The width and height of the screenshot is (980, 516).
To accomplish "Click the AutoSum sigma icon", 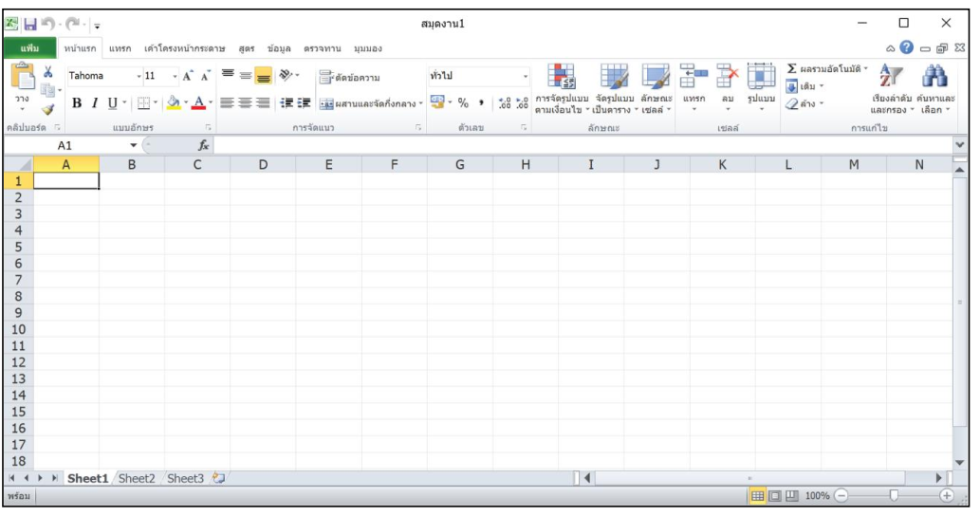I will (792, 69).
